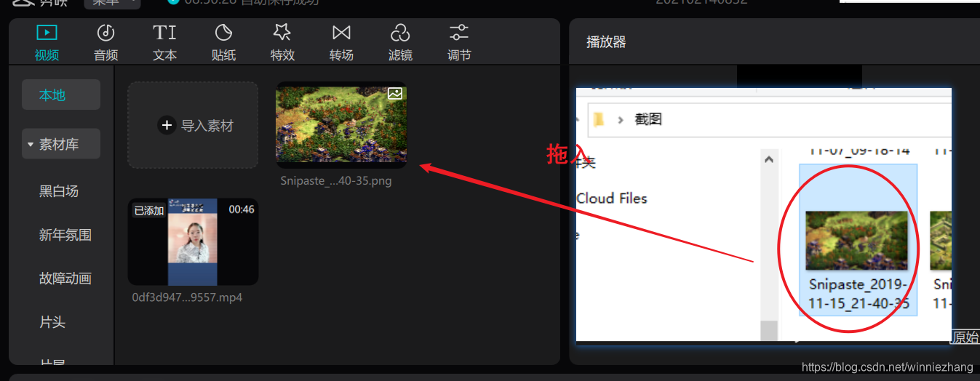Click the 导入素材 import button

coord(193,125)
